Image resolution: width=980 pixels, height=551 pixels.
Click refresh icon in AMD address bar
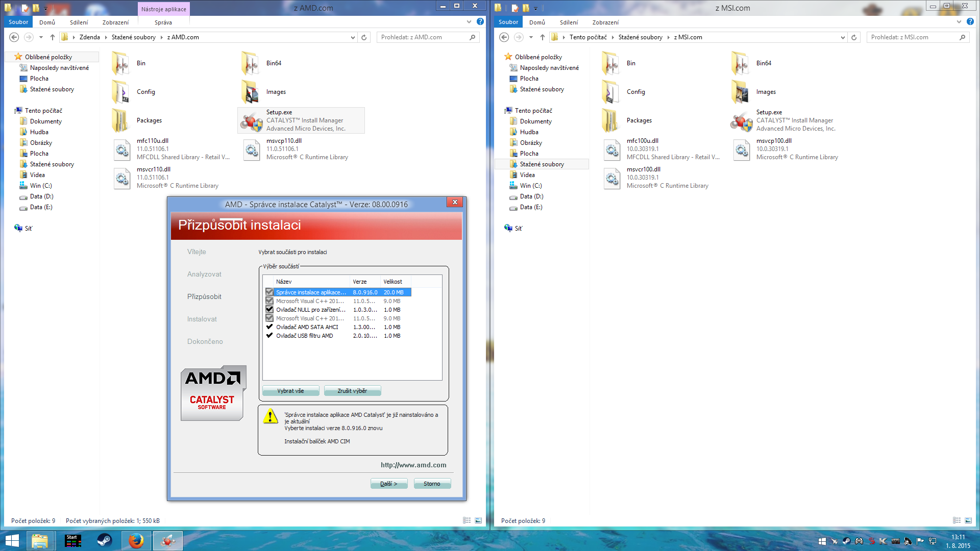point(364,37)
